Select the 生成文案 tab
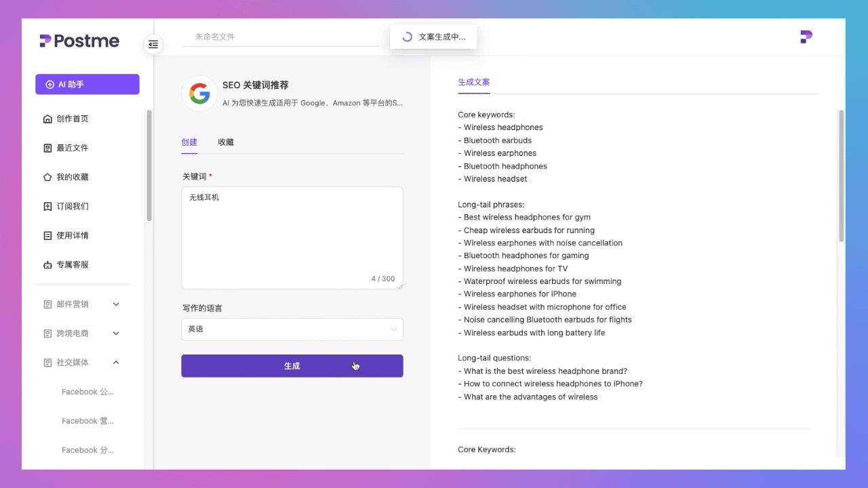 (x=473, y=81)
